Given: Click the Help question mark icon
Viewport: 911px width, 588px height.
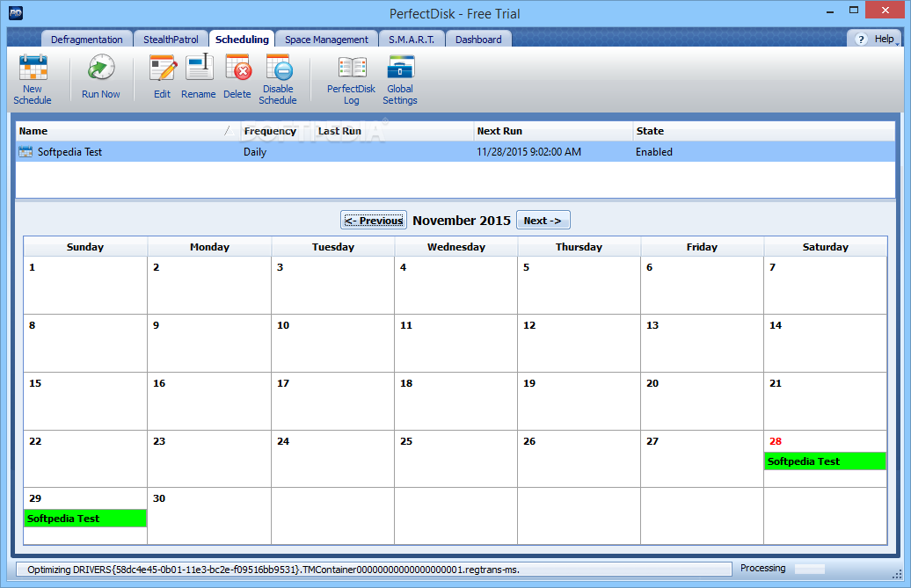Looking at the screenshot, I should click(x=861, y=39).
